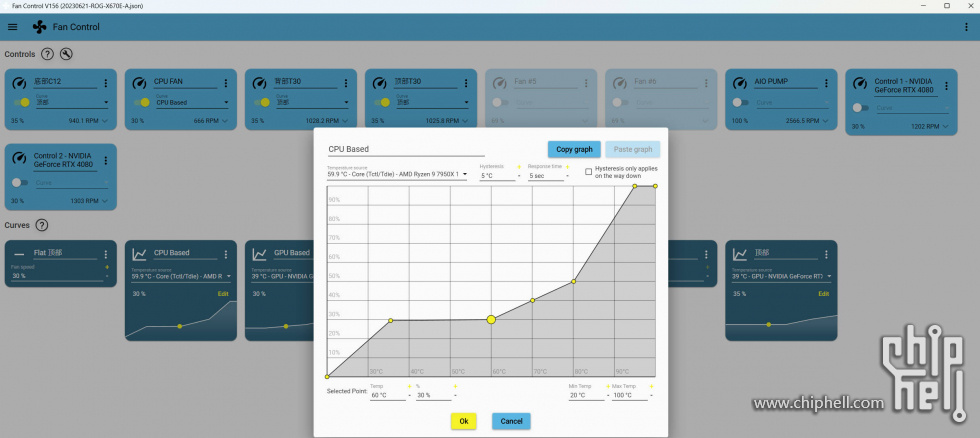Open the CPU Based card temperature source dropdown
The height and width of the screenshot is (438, 980).
click(181, 276)
